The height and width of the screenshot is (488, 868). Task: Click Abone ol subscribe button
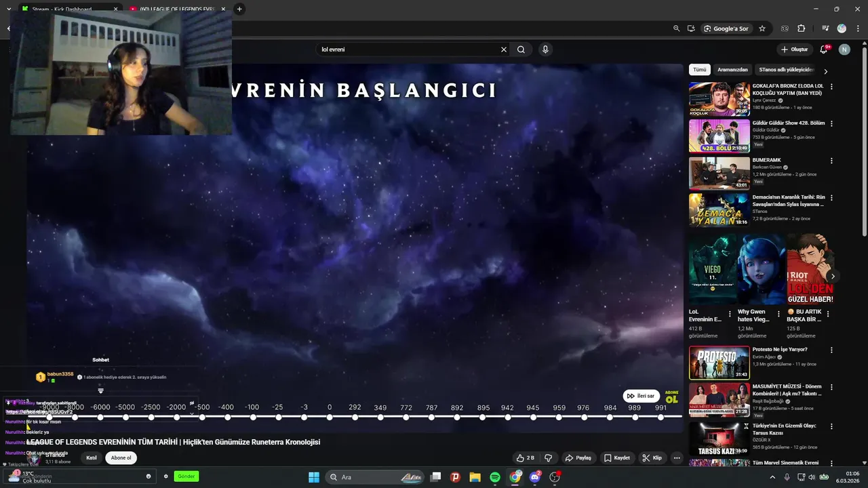[x=121, y=457]
